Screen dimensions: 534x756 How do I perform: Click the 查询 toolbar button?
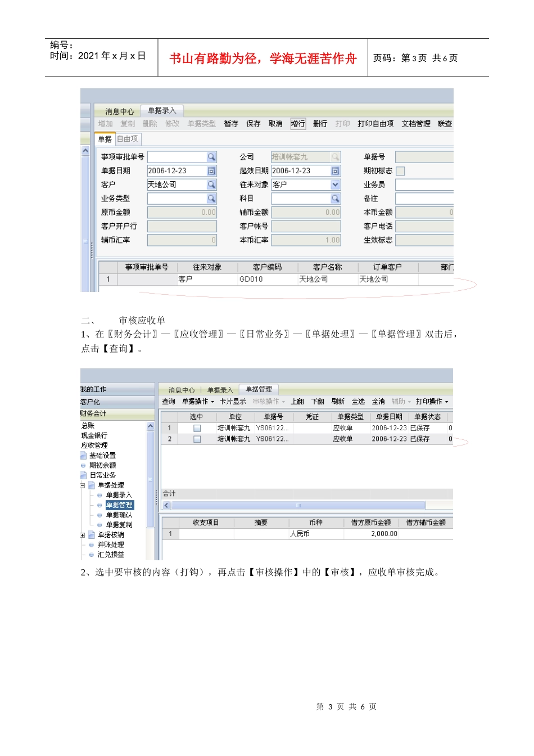[169, 402]
